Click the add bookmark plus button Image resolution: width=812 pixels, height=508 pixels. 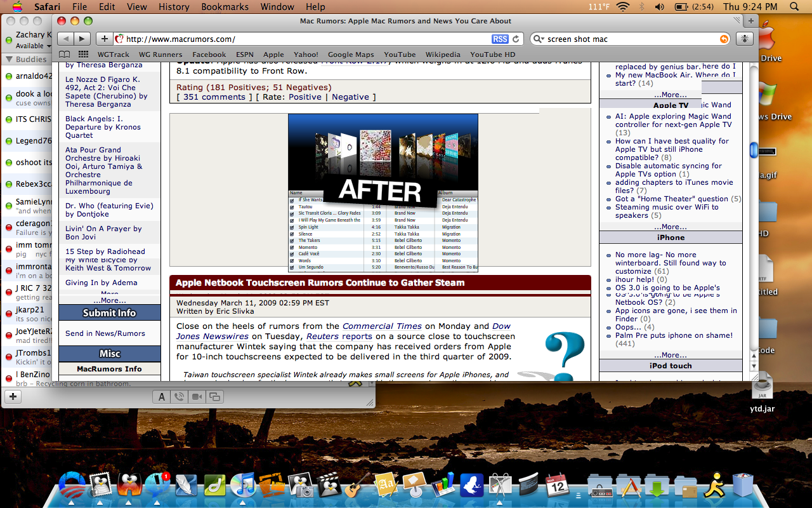(105, 39)
